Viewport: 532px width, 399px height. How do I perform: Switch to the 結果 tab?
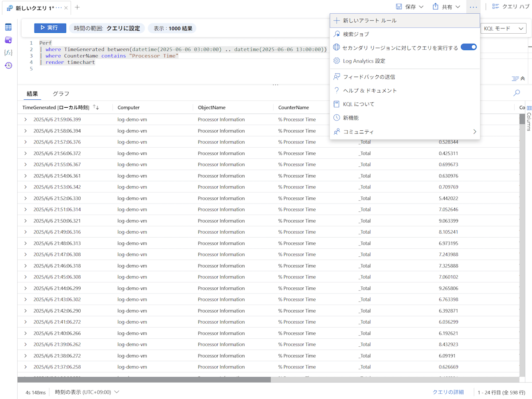click(x=32, y=94)
